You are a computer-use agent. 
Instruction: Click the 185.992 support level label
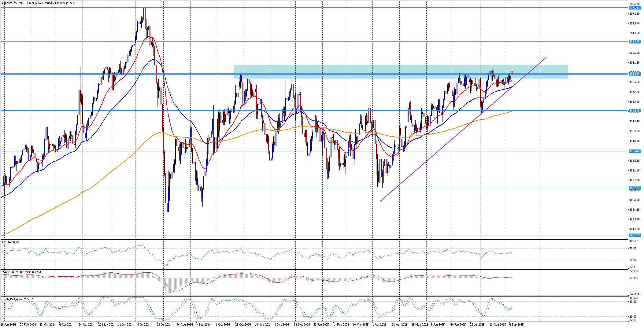(634, 188)
